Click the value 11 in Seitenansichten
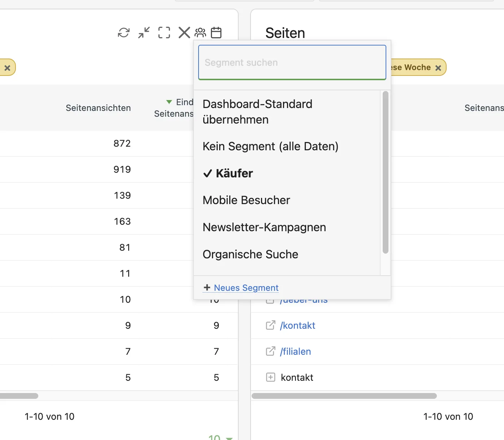Screen dimensions: 504x440 125,273
